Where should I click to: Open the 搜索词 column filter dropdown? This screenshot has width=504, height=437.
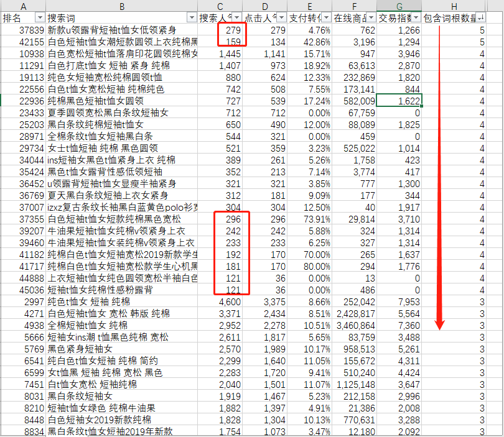pyautogui.click(x=192, y=17)
